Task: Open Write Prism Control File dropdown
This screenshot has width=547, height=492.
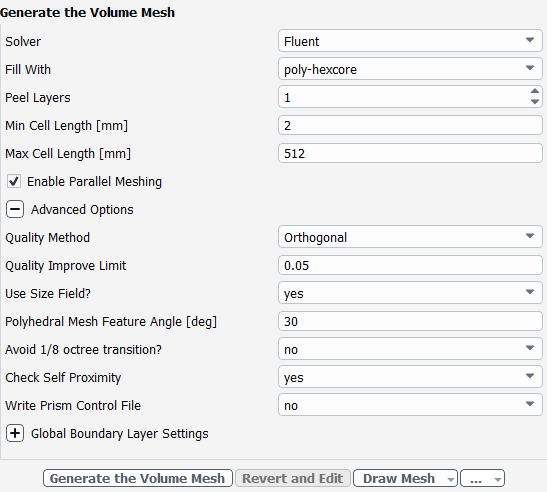Action: (x=410, y=405)
